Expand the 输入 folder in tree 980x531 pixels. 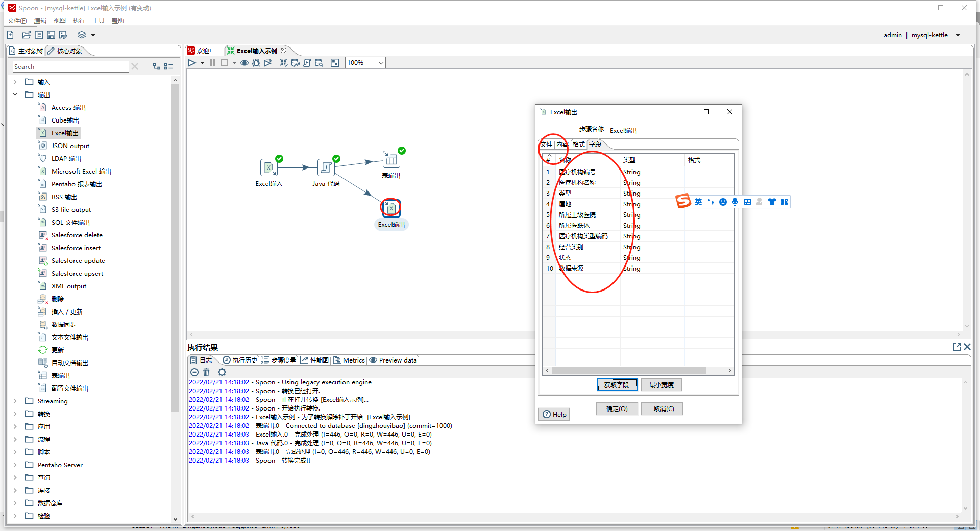pos(15,82)
